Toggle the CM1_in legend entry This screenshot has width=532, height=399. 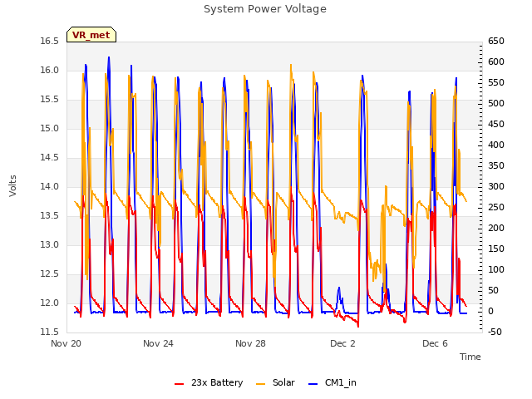[332, 382]
